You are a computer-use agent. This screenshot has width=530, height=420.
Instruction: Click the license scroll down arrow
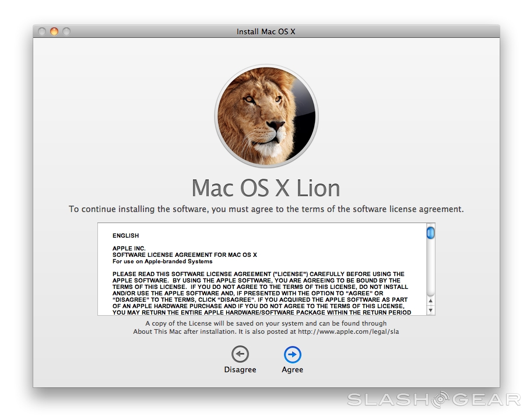431,310
